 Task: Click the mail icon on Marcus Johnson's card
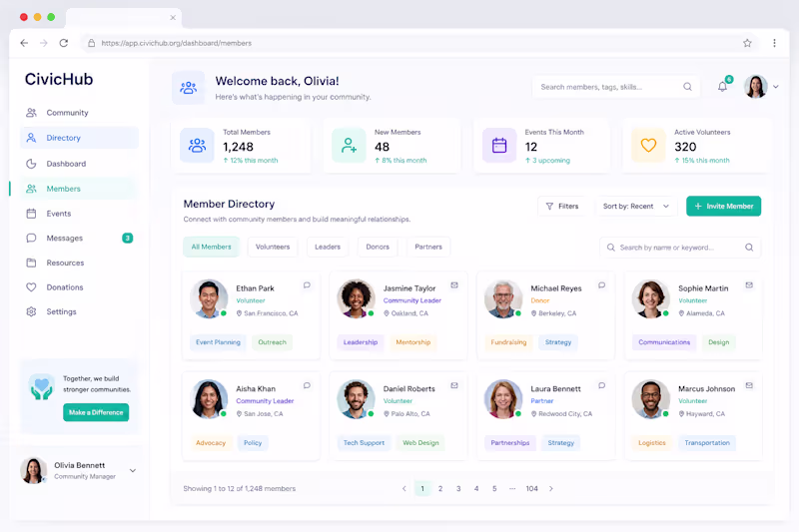pyautogui.click(x=749, y=385)
